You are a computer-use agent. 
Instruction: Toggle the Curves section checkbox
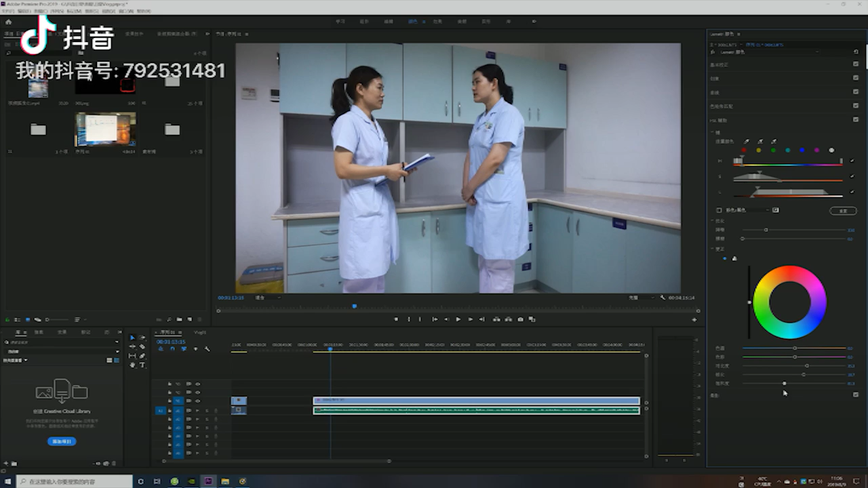[856, 92]
